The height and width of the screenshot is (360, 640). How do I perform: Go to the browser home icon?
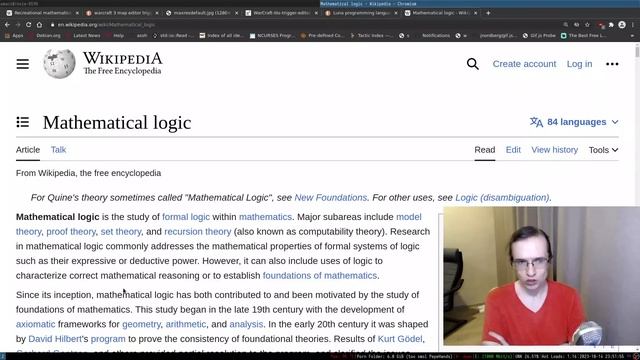[x=39, y=25]
